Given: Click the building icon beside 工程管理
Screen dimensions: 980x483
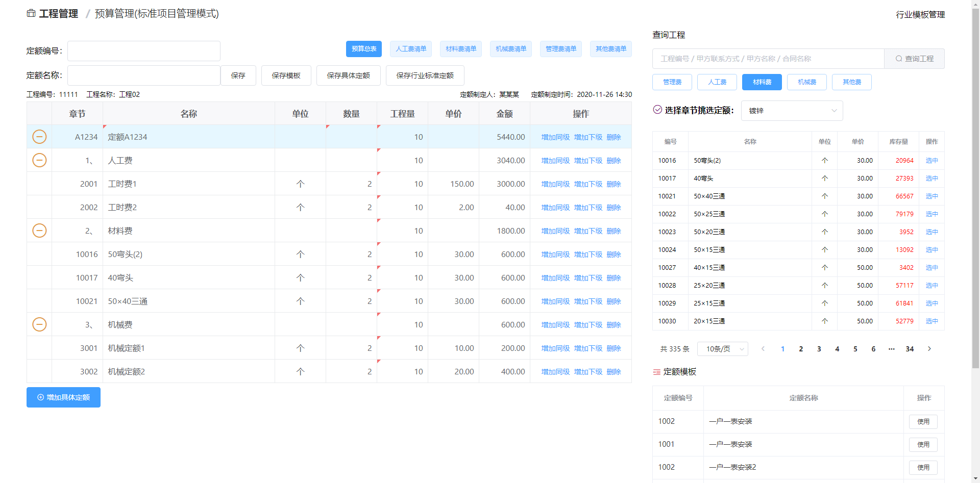Looking at the screenshot, I should pos(30,13).
